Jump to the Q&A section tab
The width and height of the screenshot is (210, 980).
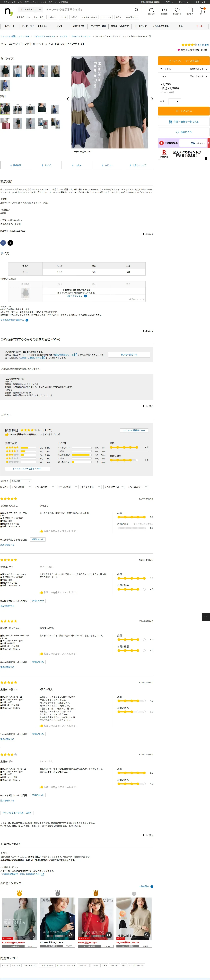click(77, 165)
